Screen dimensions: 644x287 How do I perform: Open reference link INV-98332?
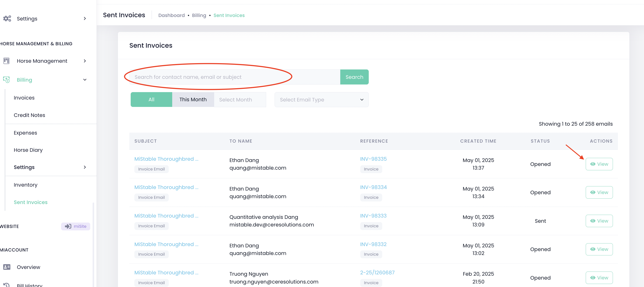(373, 244)
